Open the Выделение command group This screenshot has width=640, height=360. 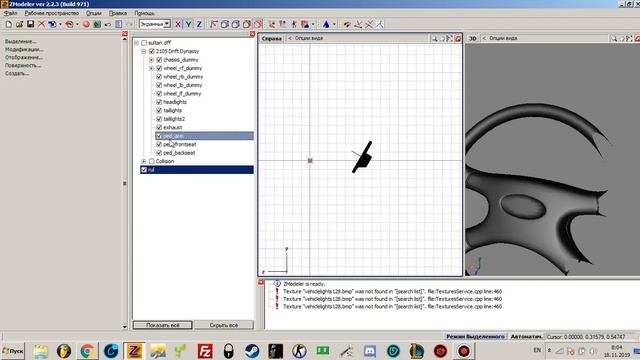(20, 41)
